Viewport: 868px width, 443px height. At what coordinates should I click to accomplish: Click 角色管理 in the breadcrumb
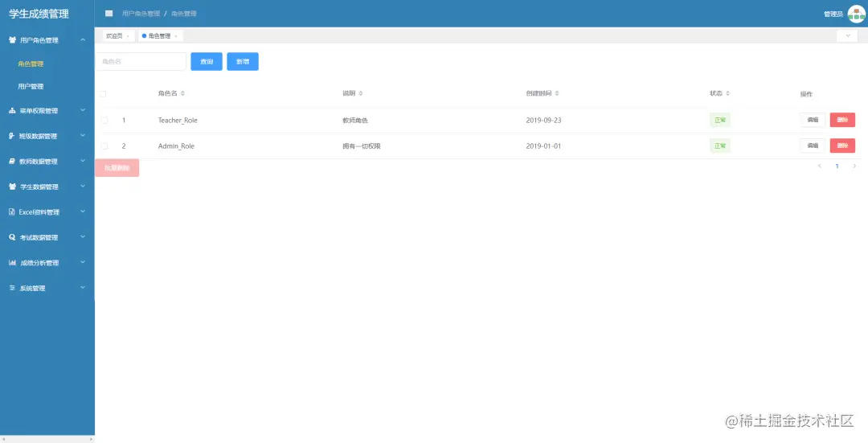click(x=184, y=14)
